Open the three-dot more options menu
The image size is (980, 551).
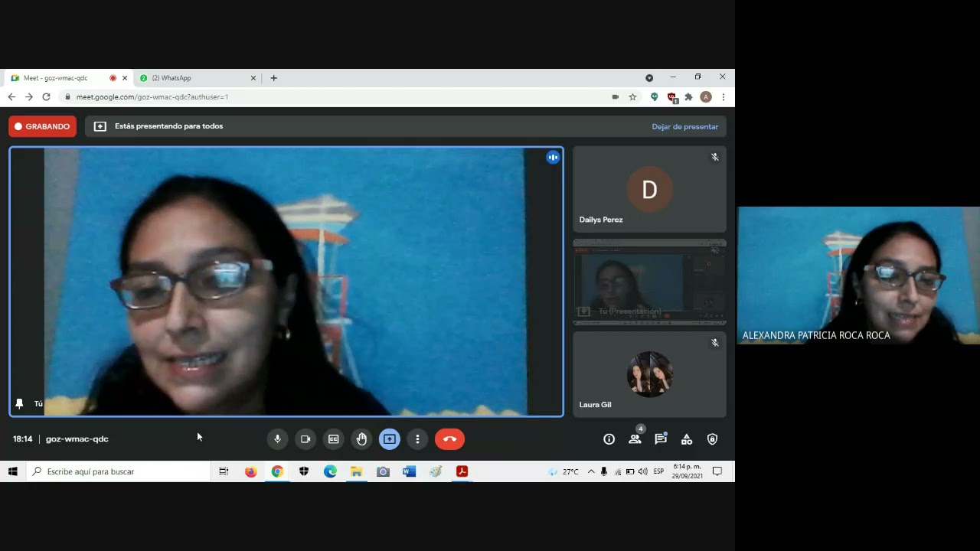(417, 439)
